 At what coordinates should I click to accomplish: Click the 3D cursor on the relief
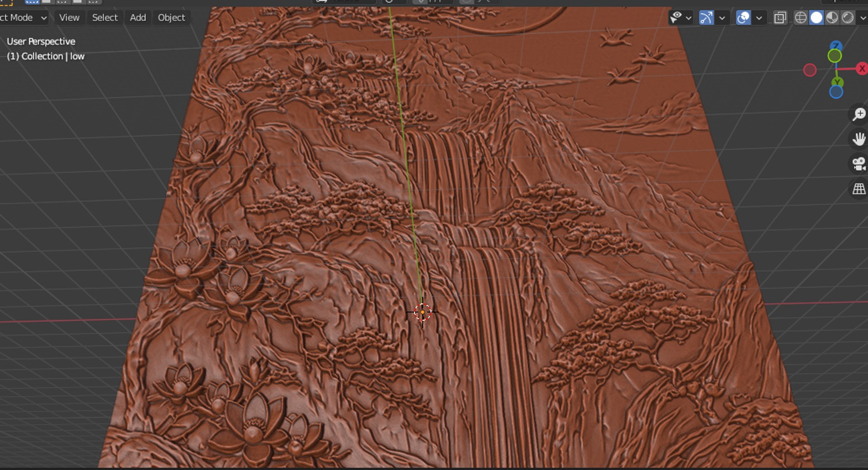tap(422, 312)
